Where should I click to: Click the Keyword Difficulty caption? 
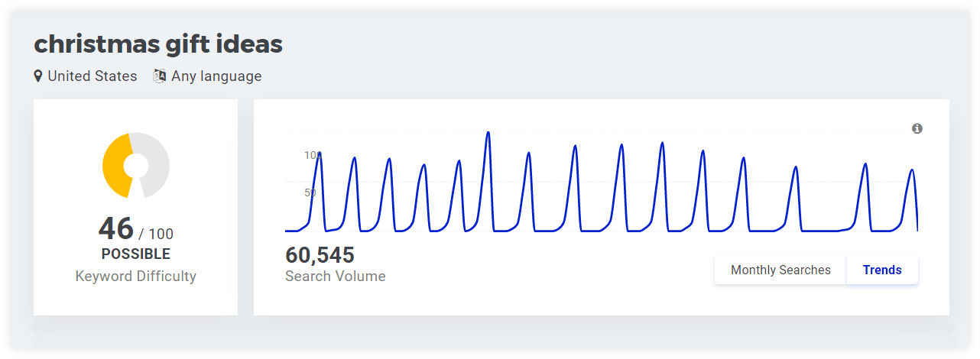(136, 277)
